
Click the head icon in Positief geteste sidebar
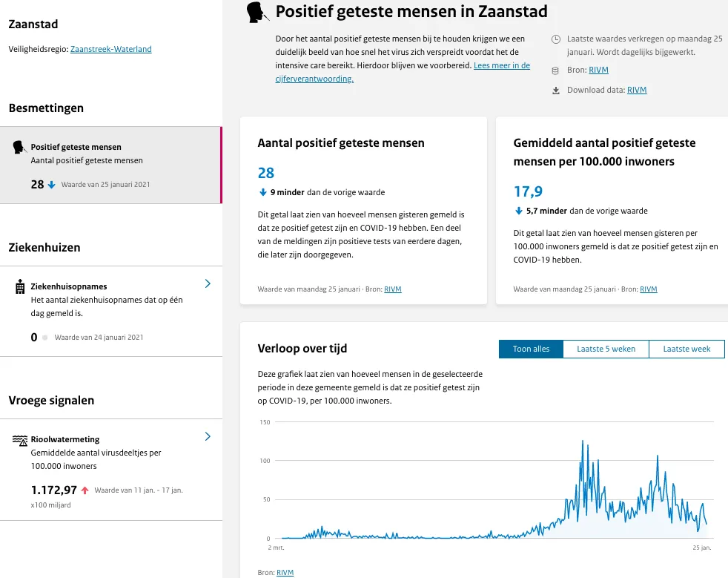coord(20,147)
